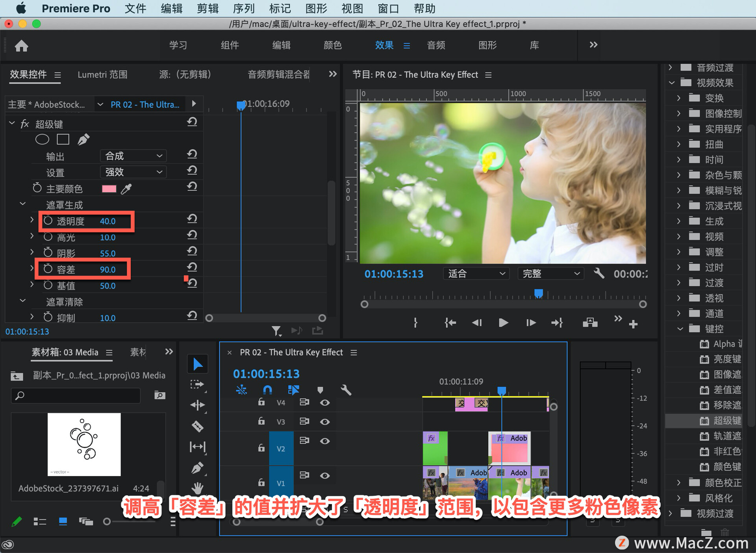The width and height of the screenshot is (756, 553).
Task: Open the 输出 dropdown set to 合成
Action: point(133,156)
